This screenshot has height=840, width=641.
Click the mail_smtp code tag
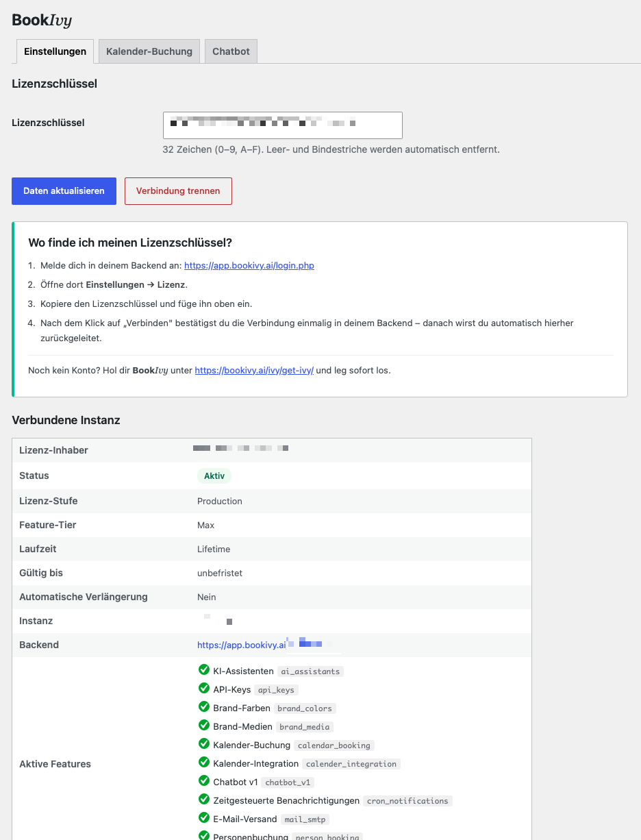(x=305, y=819)
